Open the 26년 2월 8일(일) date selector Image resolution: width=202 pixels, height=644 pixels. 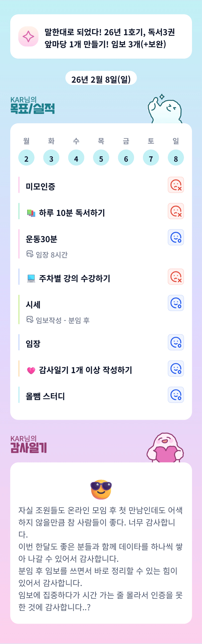(101, 79)
